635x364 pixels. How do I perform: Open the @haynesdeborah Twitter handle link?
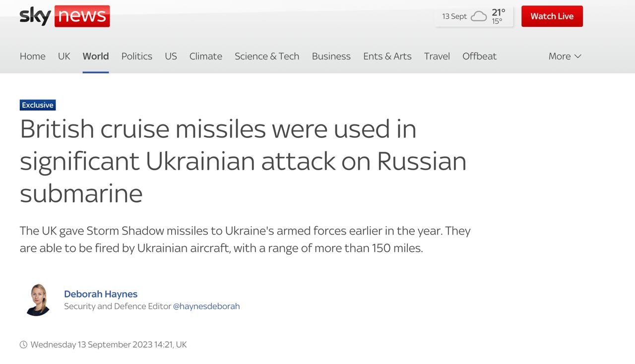(x=206, y=306)
